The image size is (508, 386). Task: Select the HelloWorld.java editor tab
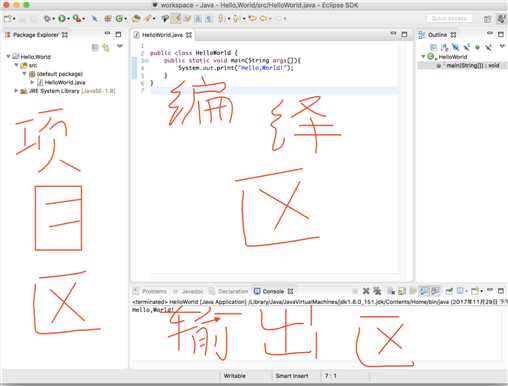(x=162, y=35)
